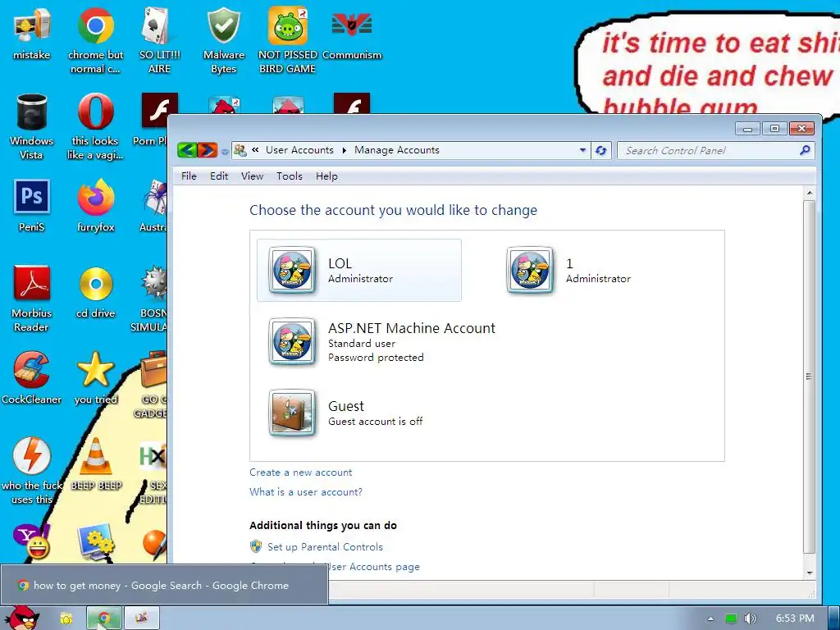Click the green tray icon
Image resolution: width=840 pixels, height=630 pixels.
pos(730,619)
